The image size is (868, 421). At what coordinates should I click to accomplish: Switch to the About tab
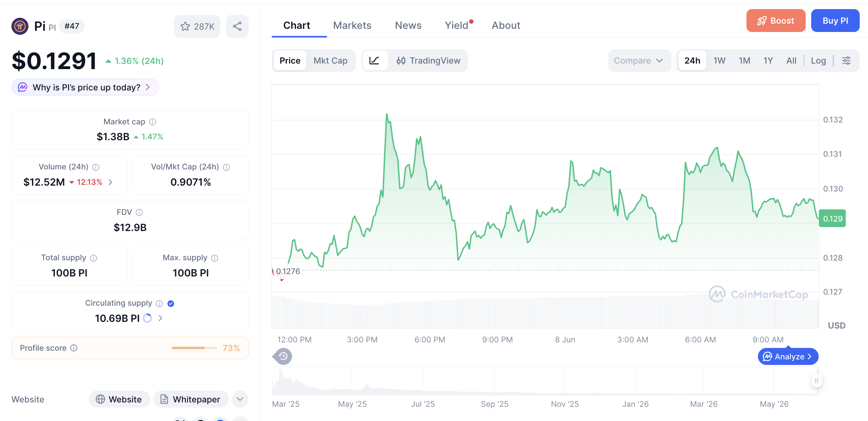[x=506, y=25]
